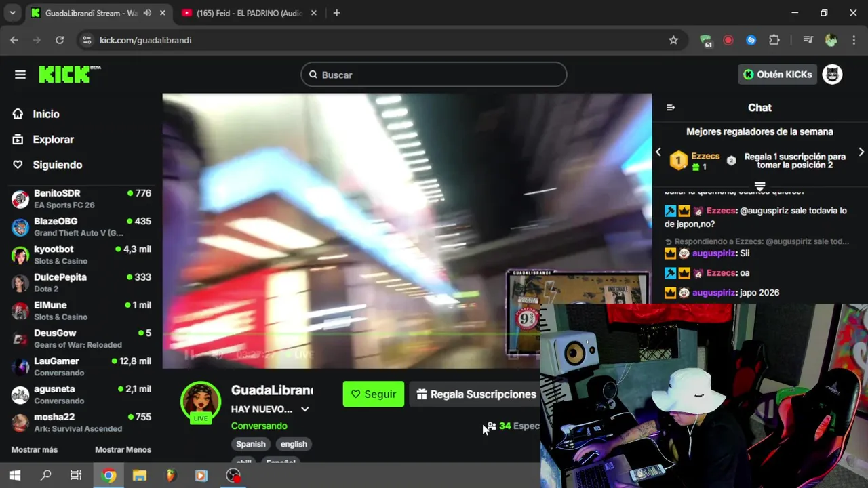Viewport: 868px width, 488px height.
Task: Click GuadaLibrandi's live avatar
Action: (x=201, y=400)
